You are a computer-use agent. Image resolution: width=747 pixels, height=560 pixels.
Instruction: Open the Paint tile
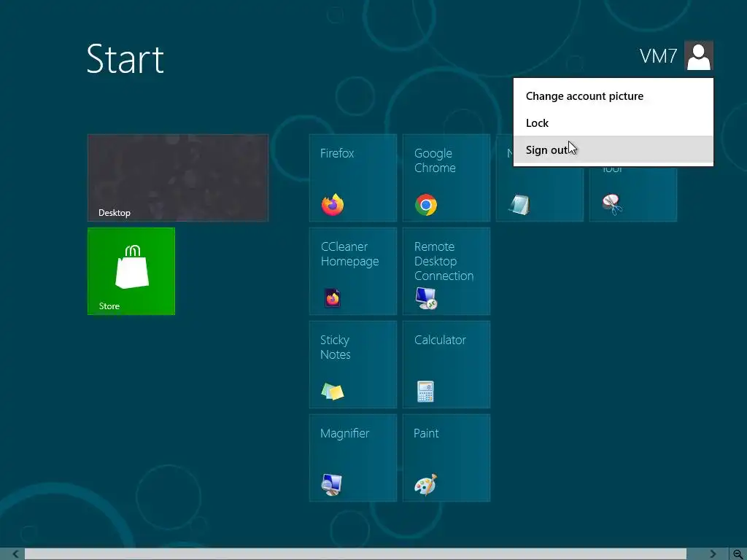click(446, 458)
